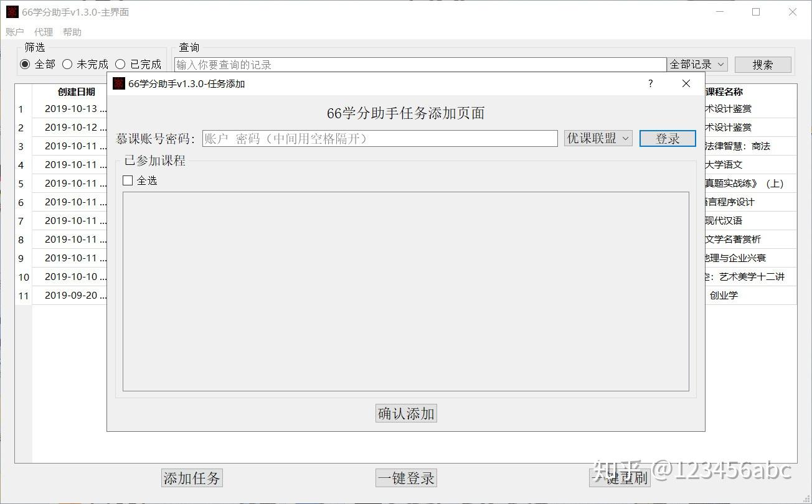This screenshot has height=504, width=812.
Task: Open the 全部记录 search scope dropdown
Action: pos(697,64)
